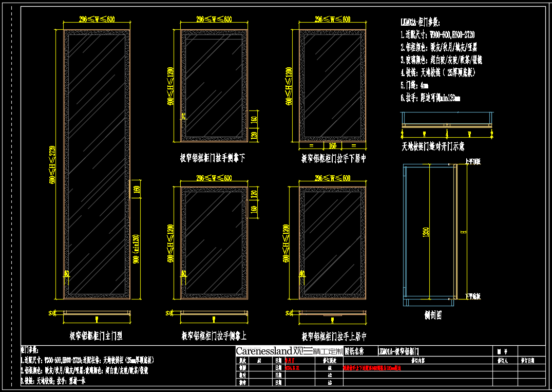The height and width of the screenshot is (392, 552).
Task: Select the caption 极窄铝框柜门拉手下居中
Action: click(x=334, y=159)
